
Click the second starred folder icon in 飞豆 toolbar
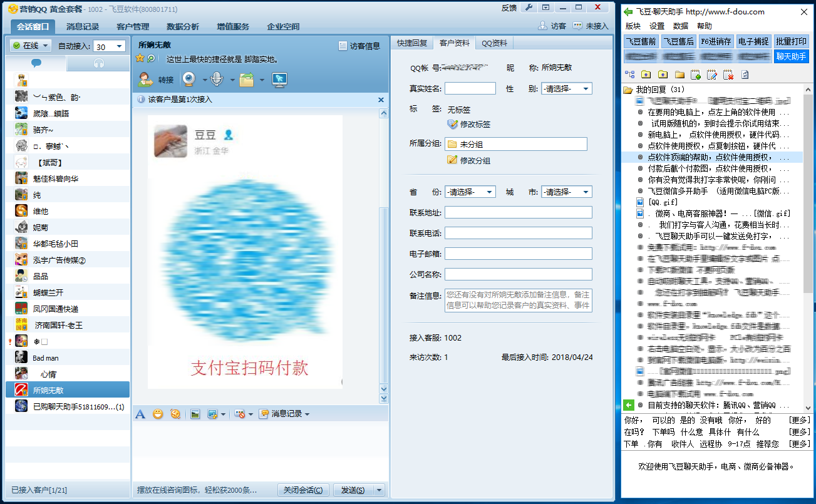coord(663,75)
